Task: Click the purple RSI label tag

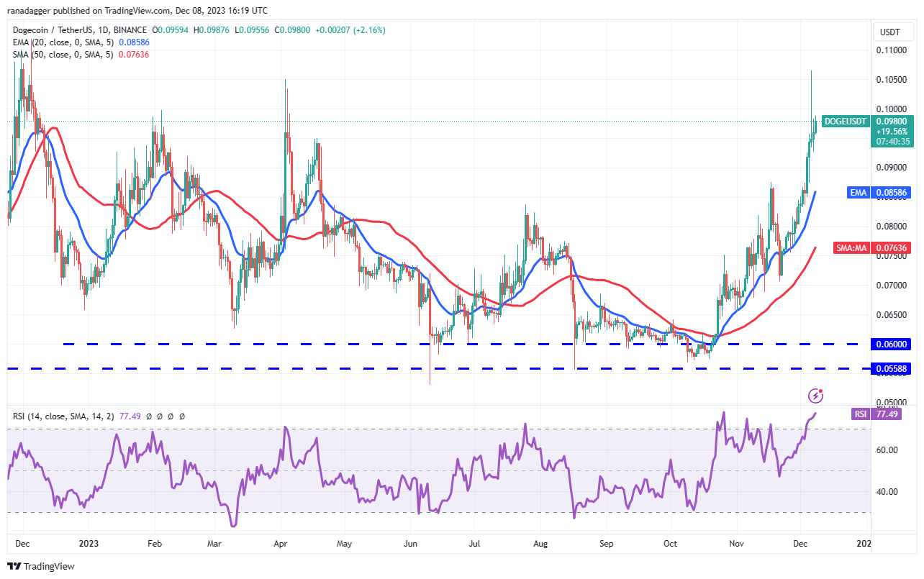Action: 860,414
